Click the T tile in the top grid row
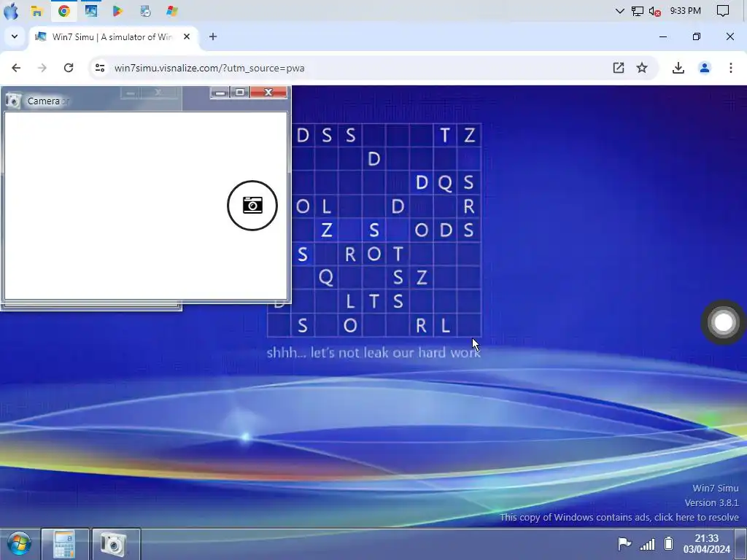747x560 pixels. pos(445,135)
